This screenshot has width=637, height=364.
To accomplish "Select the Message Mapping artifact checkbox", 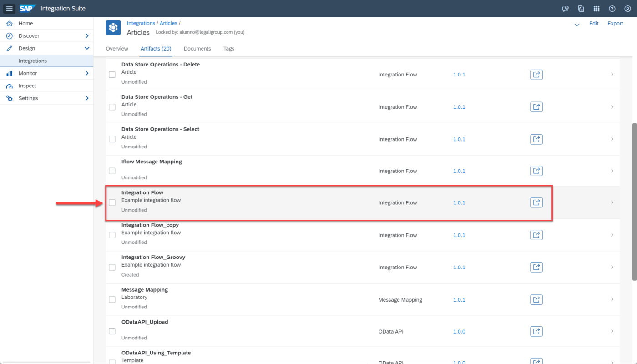I will click(112, 300).
